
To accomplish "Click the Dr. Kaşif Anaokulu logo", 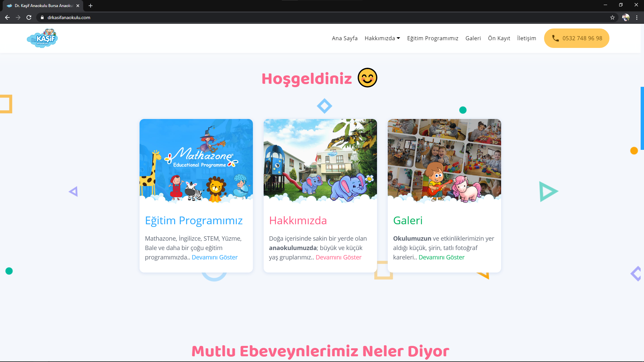I will pyautogui.click(x=42, y=38).
